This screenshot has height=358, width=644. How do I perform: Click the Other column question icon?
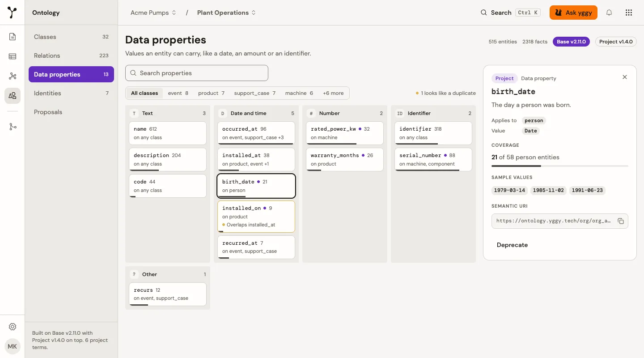tap(134, 274)
